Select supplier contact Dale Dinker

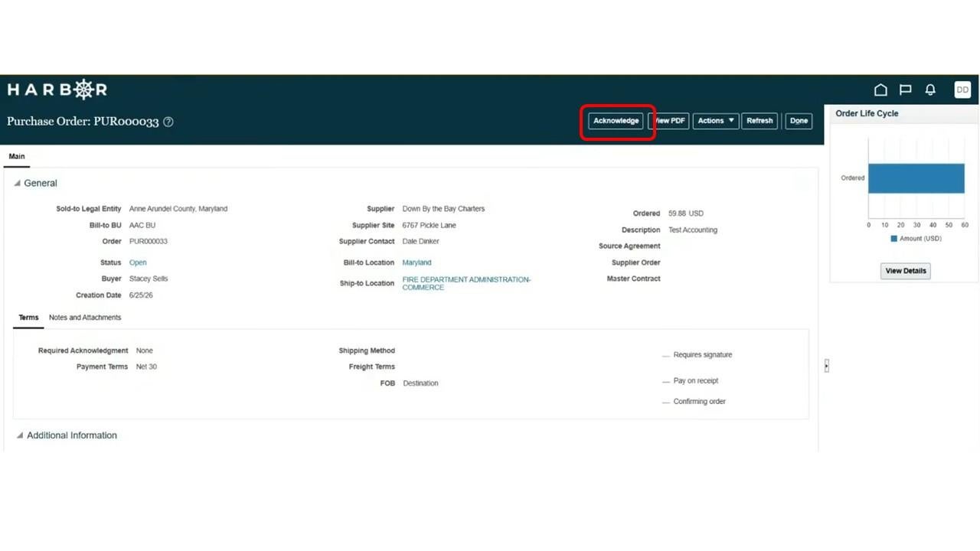click(x=420, y=241)
